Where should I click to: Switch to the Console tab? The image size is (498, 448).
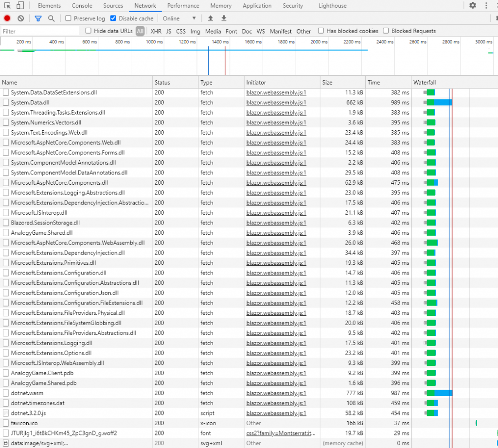point(82,6)
